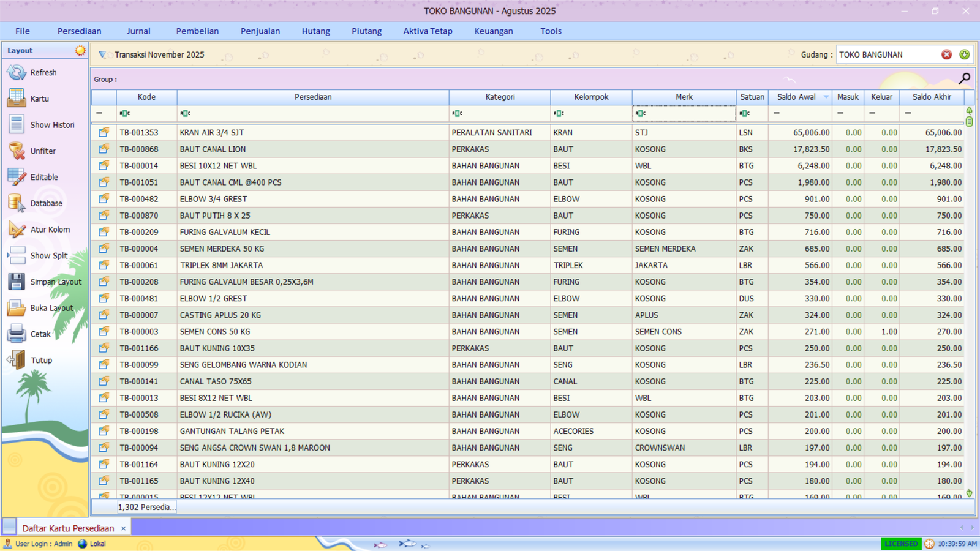Screen dimensions: 980x551
Task: Clear the Gudang field with red X
Action: click(946, 54)
